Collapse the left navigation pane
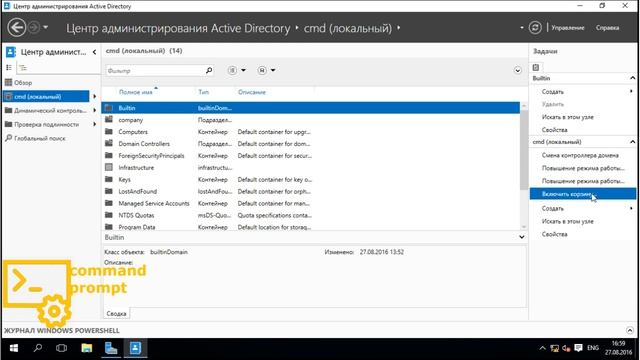Image resolution: width=640 pixels, height=360 pixels. point(94,52)
